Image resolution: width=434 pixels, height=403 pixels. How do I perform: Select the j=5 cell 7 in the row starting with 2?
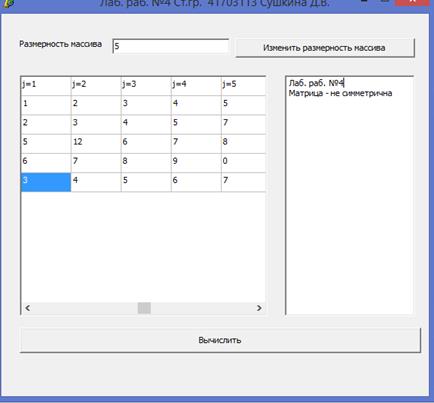[x=243, y=125]
